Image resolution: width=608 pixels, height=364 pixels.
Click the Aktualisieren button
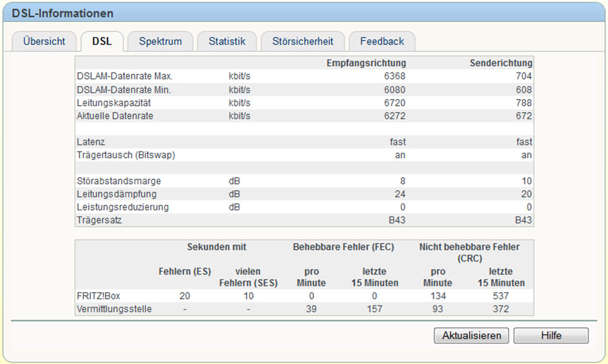pyautogui.click(x=472, y=336)
